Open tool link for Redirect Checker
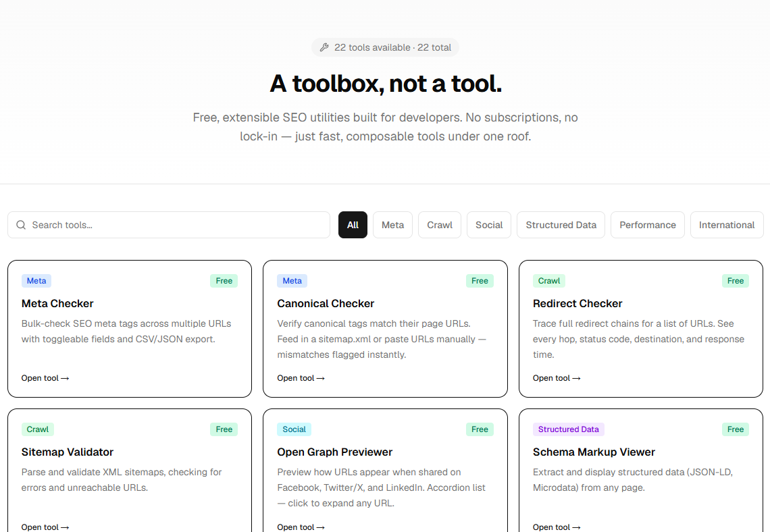Image resolution: width=770 pixels, height=532 pixels. tap(557, 378)
